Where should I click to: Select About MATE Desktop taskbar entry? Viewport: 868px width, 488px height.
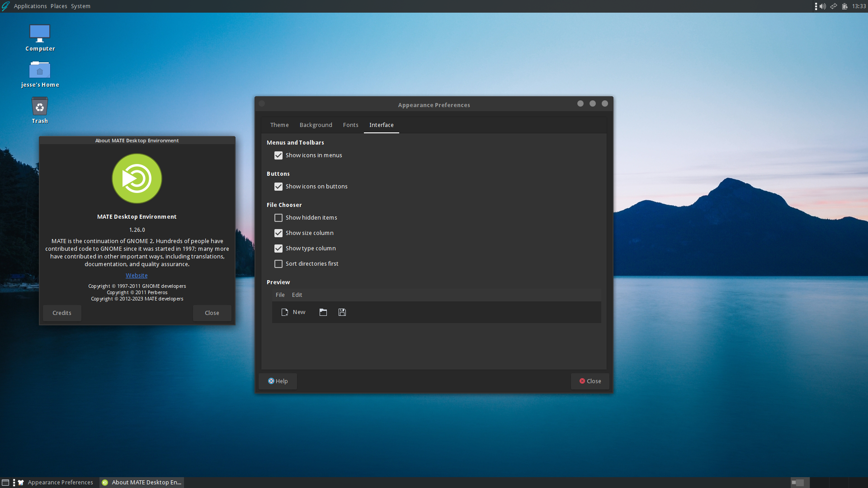click(x=142, y=483)
